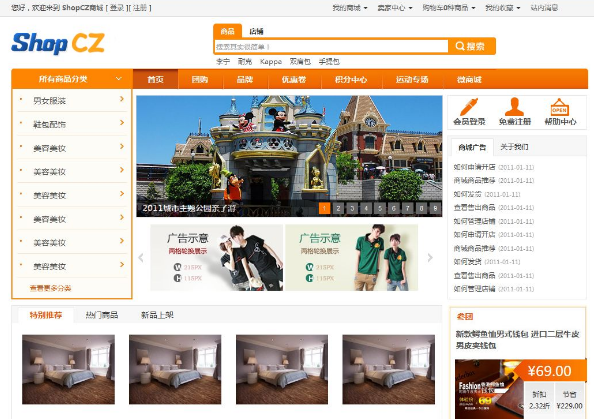Image resolution: width=594 pixels, height=419 pixels.
Task: Open 团购 in the navigation bar
Action: coord(200,79)
